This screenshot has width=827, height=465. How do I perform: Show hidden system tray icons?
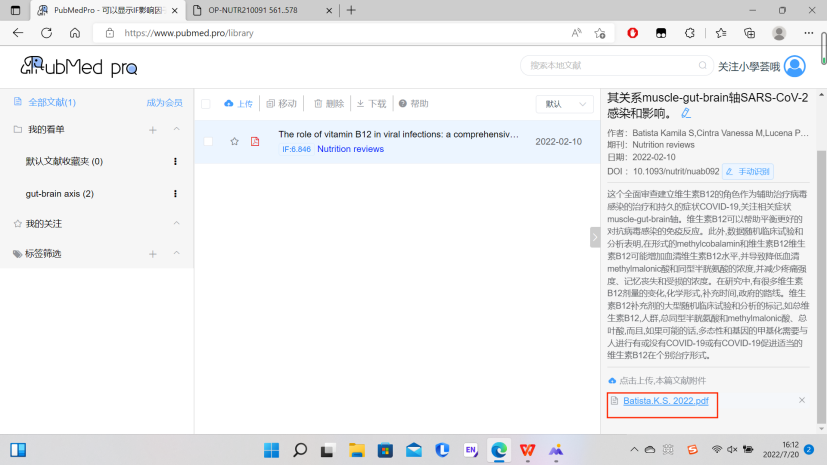click(634, 450)
